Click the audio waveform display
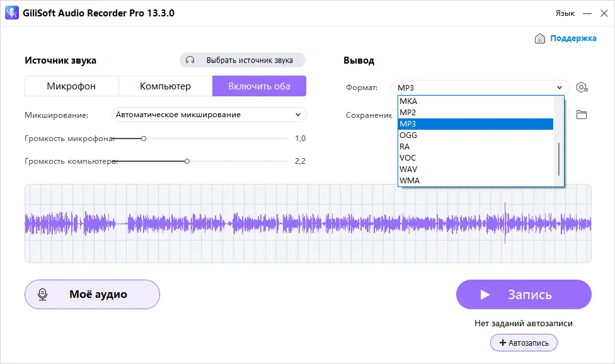615x364 pixels. [308, 224]
